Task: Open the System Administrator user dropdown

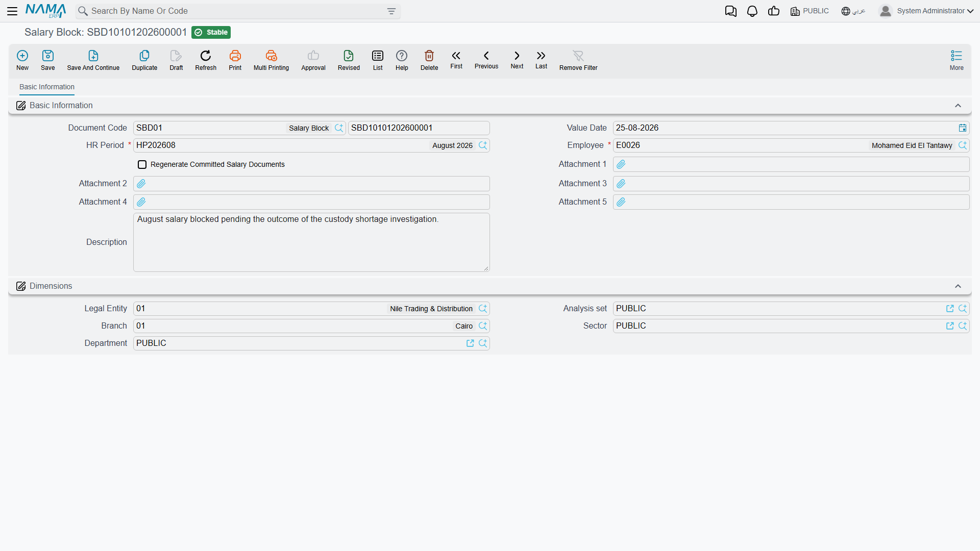Action: click(926, 11)
